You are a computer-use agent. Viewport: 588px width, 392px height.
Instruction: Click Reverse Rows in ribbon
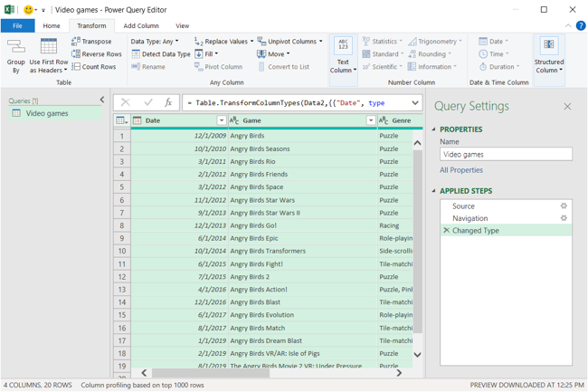[97, 54]
